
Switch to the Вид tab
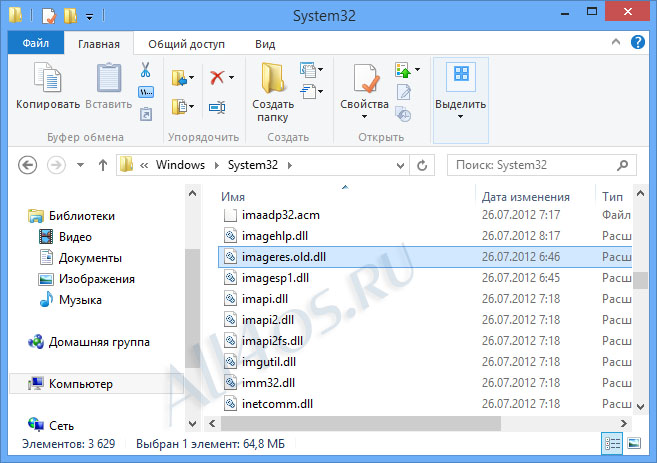pyautogui.click(x=265, y=44)
